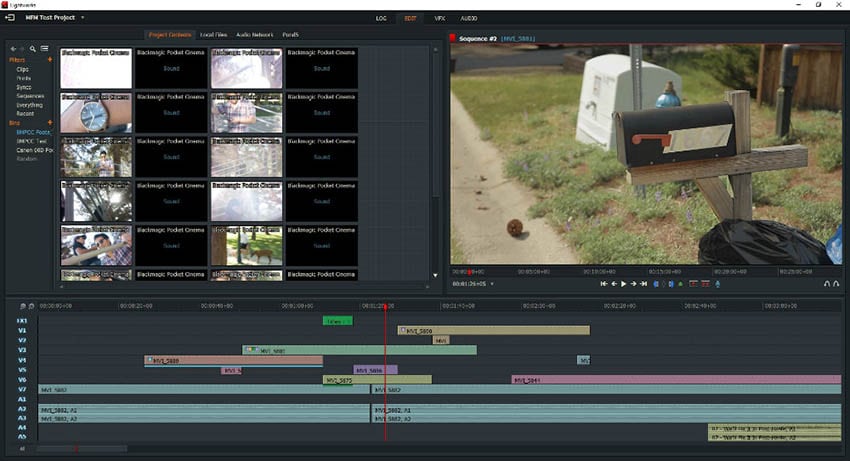Open the Local Files tab
The width and height of the screenshot is (850, 461).
(214, 35)
